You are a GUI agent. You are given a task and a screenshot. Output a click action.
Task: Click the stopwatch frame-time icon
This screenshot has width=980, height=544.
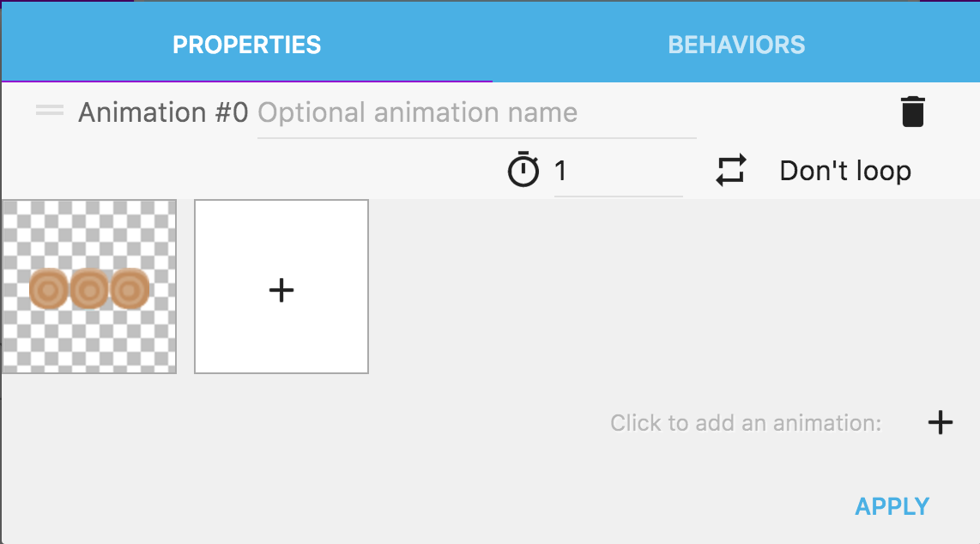[523, 171]
